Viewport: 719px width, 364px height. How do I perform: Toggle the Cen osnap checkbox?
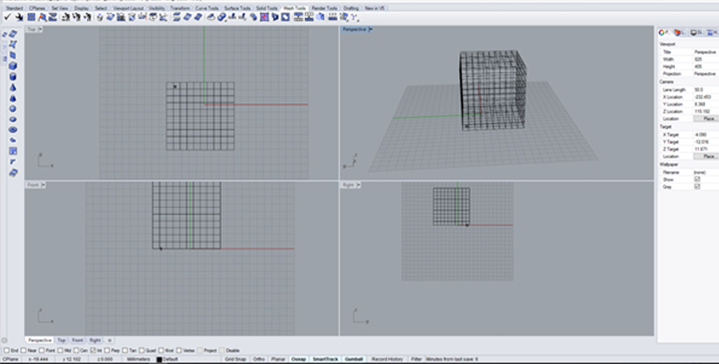(77, 350)
